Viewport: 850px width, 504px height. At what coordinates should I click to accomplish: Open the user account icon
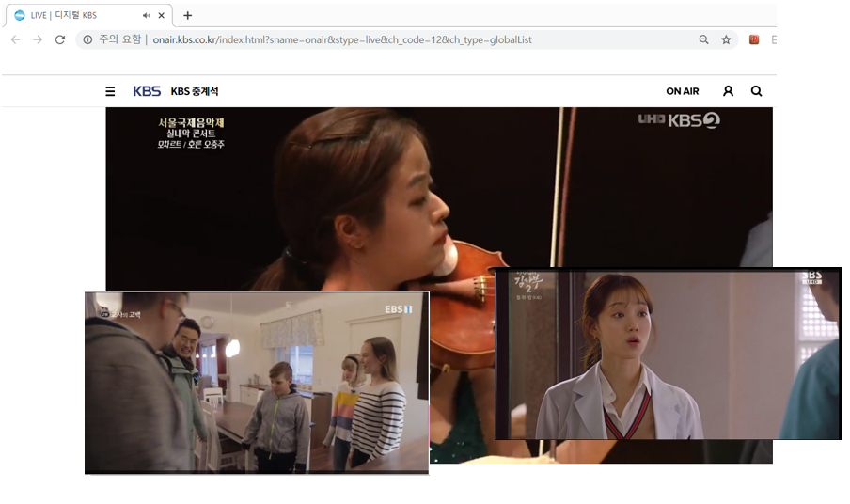[728, 91]
